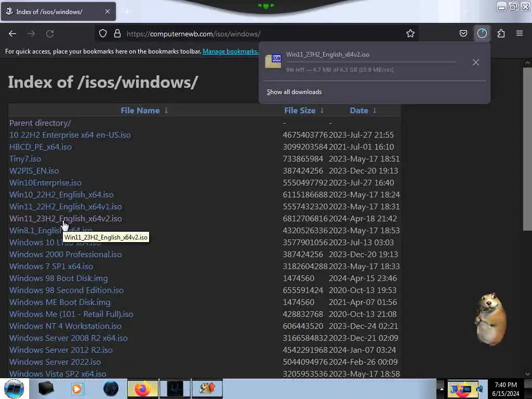Download 10 22H2 Enterprise x64 en-US.iso
Viewport: 532px width, 399px height.
tap(70, 135)
